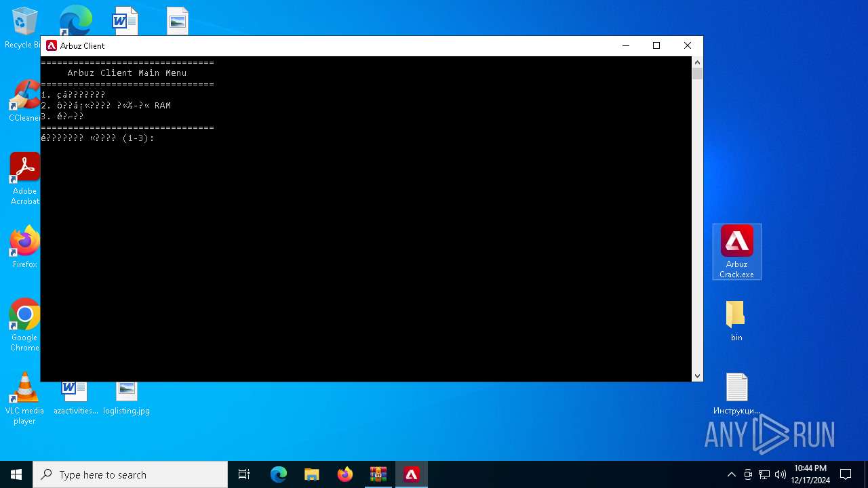This screenshot has height=488, width=868.
Task: Launch Microsoft Edge from the taskbar
Action: click(279, 474)
